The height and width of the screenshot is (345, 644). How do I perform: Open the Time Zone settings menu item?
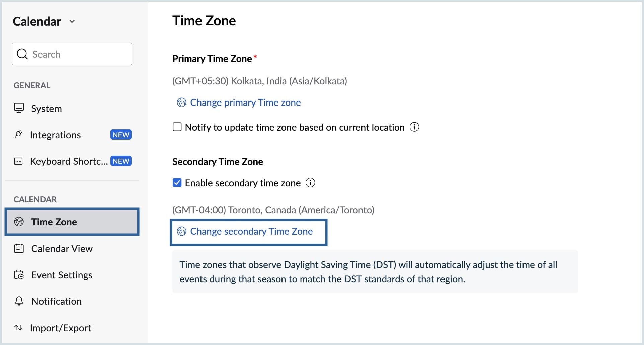54,222
